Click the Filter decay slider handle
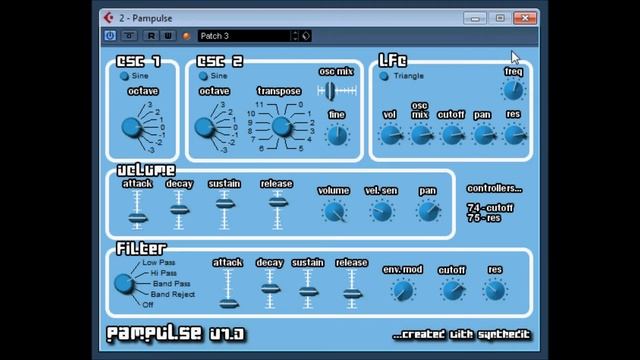Image resolution: width=640 pixels, height=360 pixels. pos(270,289)
